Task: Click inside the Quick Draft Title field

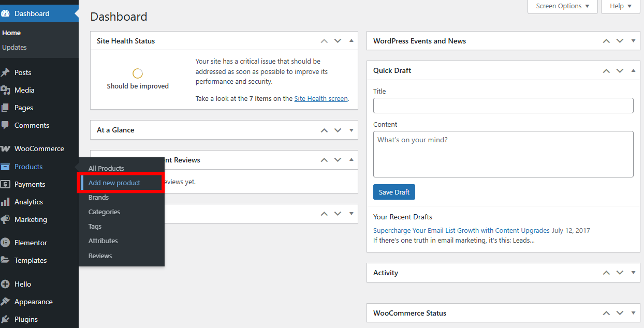Action: click(x=503, y=106)
